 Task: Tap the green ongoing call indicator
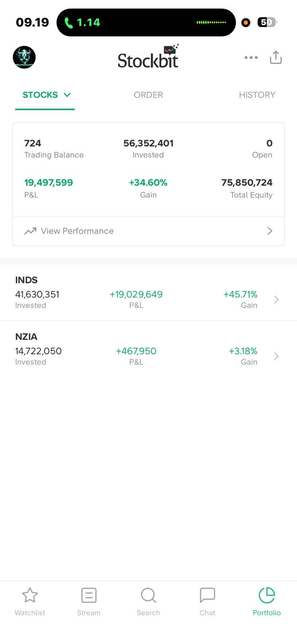[82, 23]
